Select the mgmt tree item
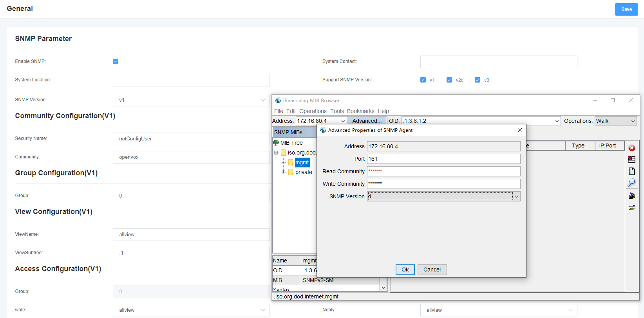 [302, 162]
